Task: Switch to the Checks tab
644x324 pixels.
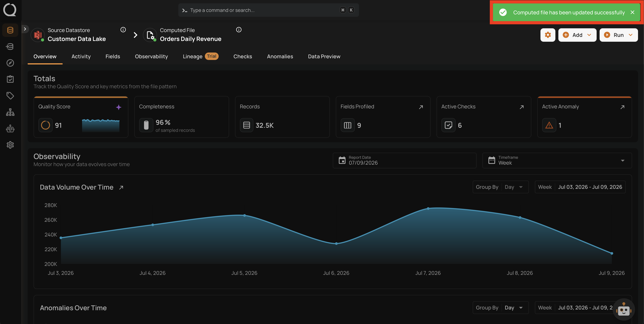Action: (x=243, y=56)
